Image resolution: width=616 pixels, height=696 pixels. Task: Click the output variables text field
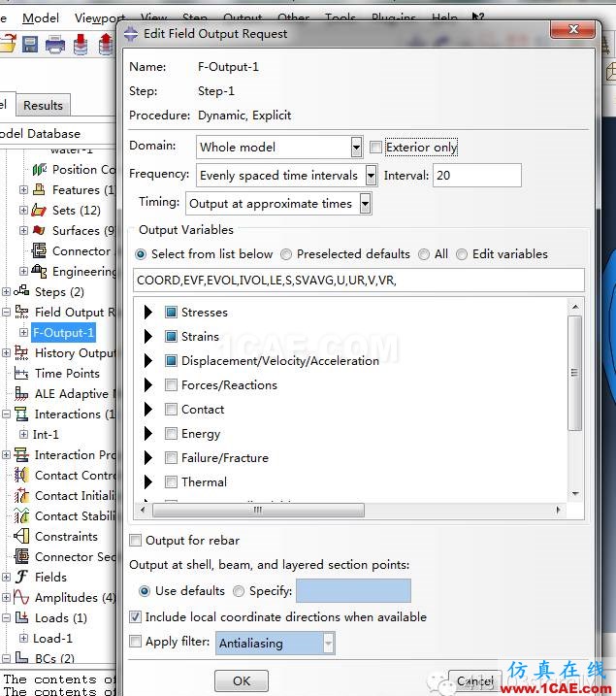(358, 281)
